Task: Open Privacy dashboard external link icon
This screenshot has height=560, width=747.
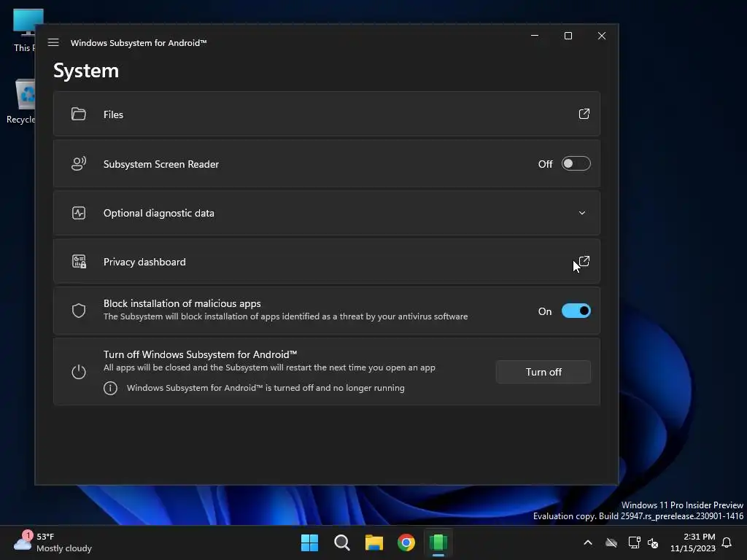Action: (x=584, y=262)
